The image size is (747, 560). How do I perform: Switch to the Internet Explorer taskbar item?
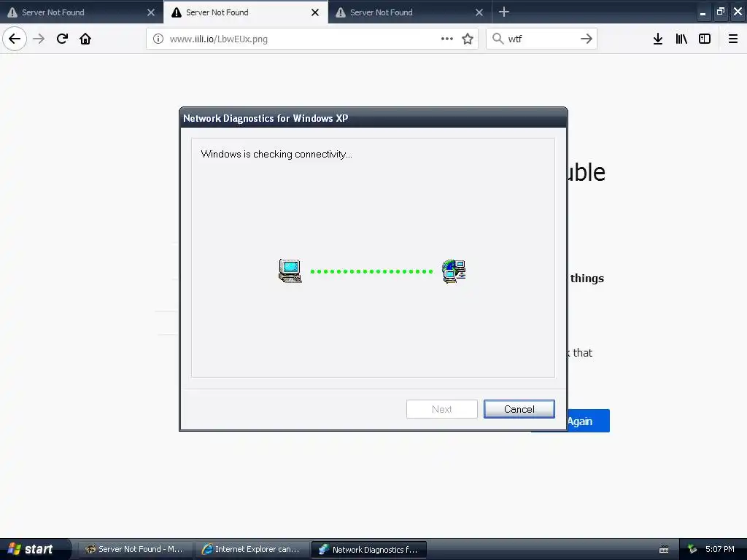pos(252,549)
